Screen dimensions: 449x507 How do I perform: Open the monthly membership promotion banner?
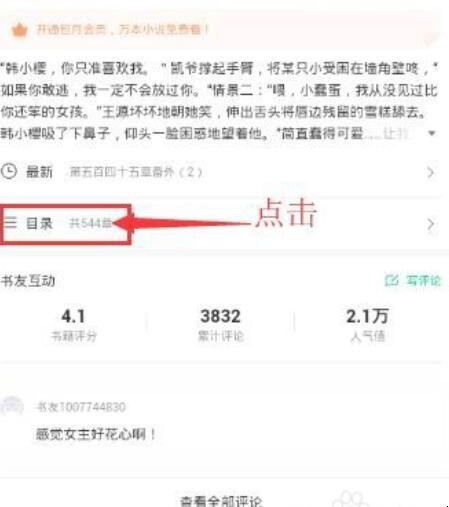pyautogui.click(x=220, y=30)
